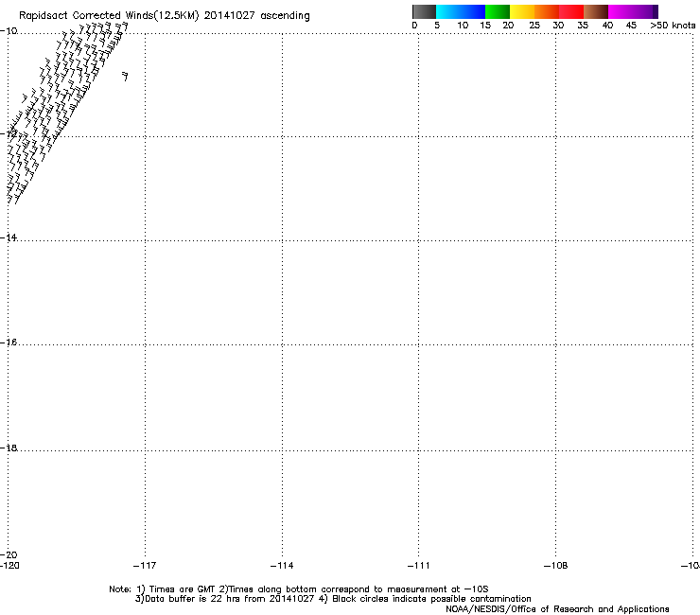Image resolution: width=700 pixels, height=615 pixels.
Task: Click the longitude label '-120'
Action: pos(9,566)
